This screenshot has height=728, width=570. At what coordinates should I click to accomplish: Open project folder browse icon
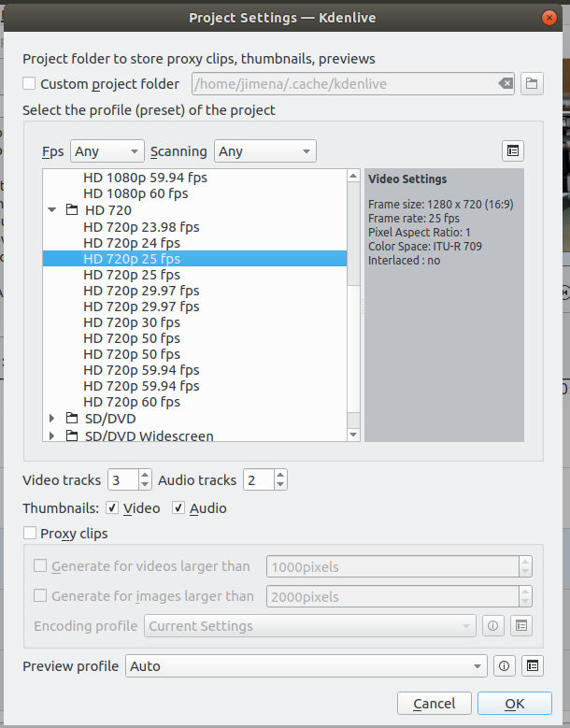point(532,83)
